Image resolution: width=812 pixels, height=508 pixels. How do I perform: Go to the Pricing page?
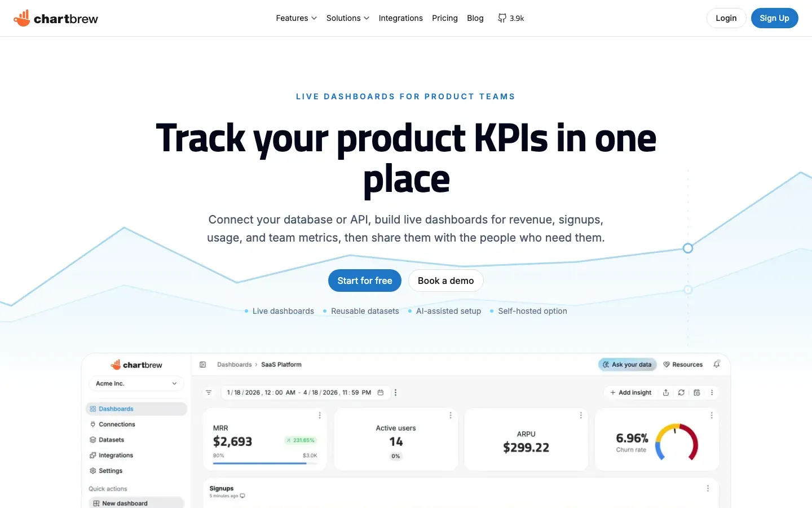point(445,18)
